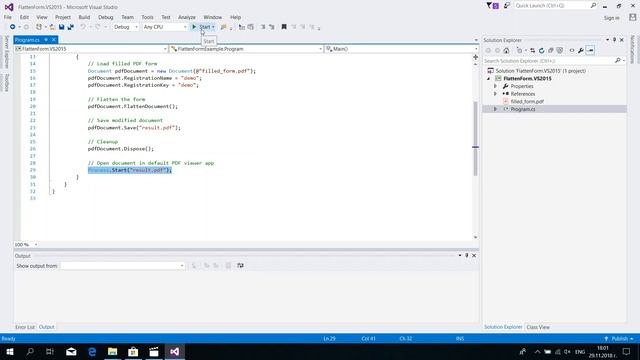Screen dimensions: 640x360
Task: Click the Undo arrow icon
Action: pyautogui.click(x=83, y=27)
